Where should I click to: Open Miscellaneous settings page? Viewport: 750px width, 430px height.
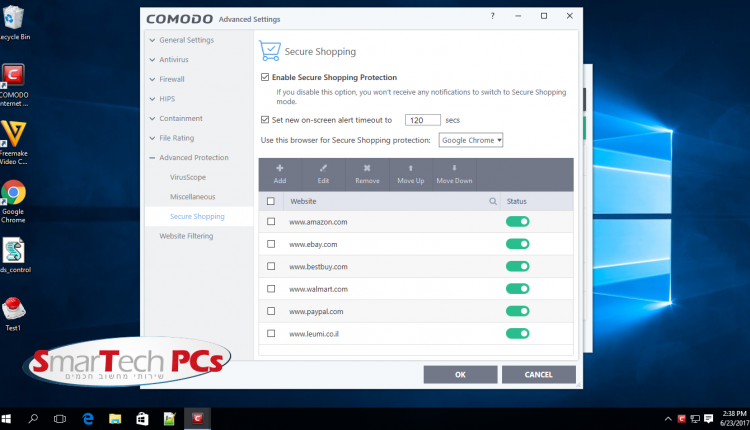pyautogui.click(x=192, y=197)
